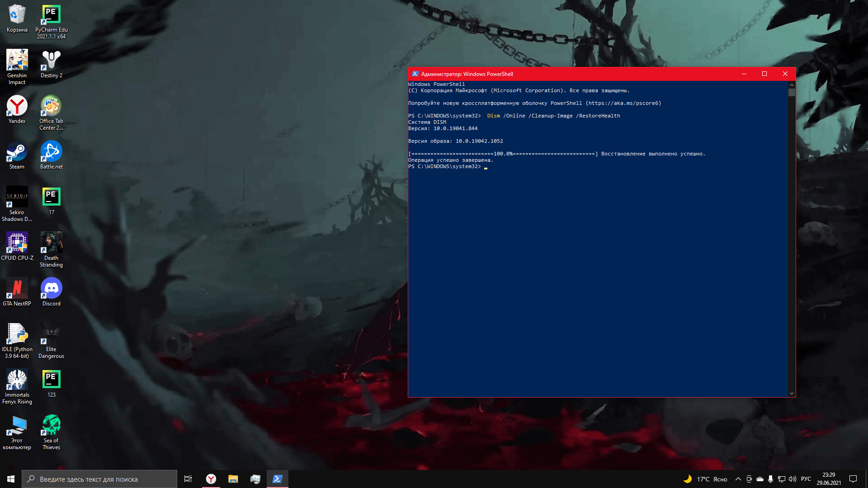Maximize the PowerShell window
This screenshot has height=488, width=868.
point(764,74)
